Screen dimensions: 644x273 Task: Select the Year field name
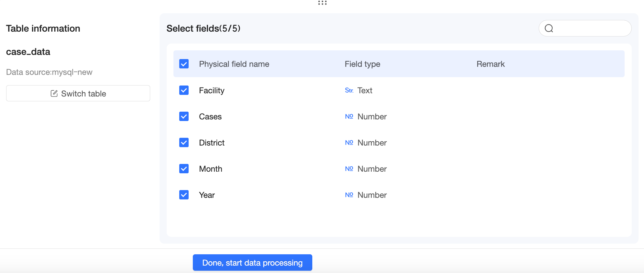(207, 195)
